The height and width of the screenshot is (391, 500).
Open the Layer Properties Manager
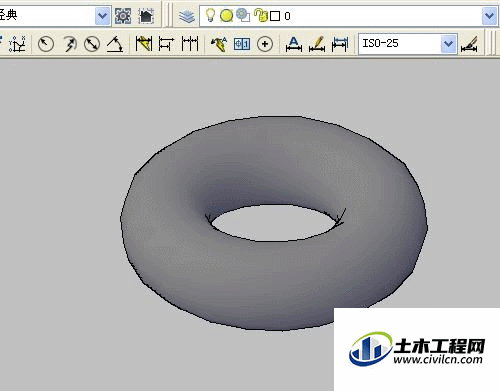(x=187, y=16)
